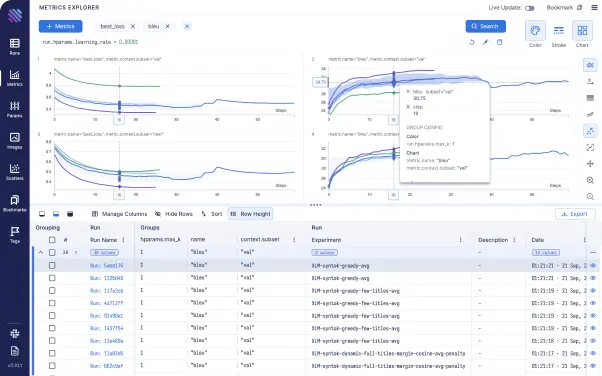The height and width of the screenshot is (376, 602).
Task: Open context.subset column options menu
Action: (294, 240)
